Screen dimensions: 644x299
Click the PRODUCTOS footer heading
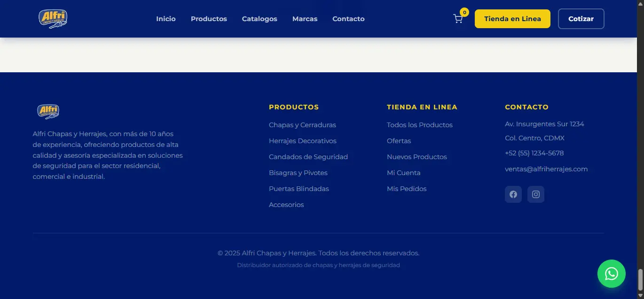click(x=294, y=107)
